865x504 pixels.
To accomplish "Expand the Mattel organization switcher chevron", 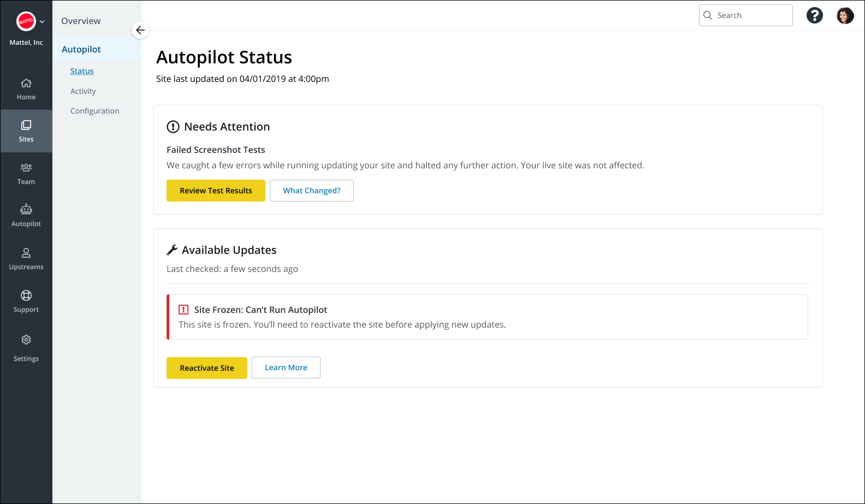I will coord(42,22).
